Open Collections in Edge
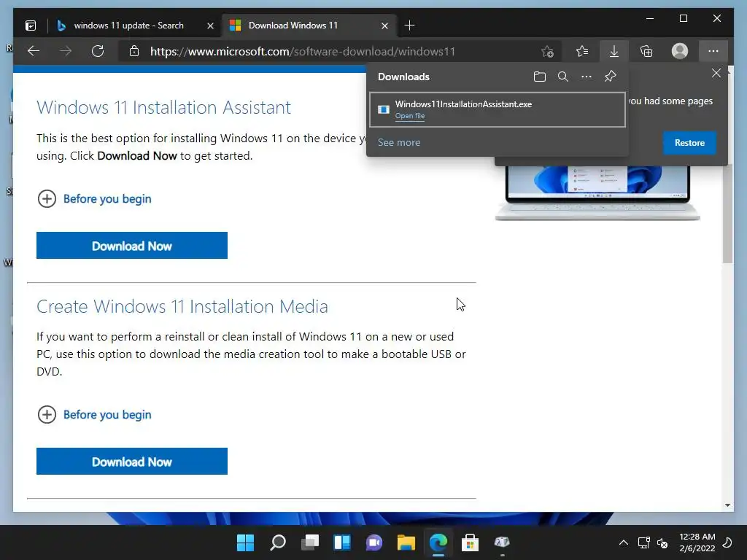Viewport: 747px width, 560px height. tap(646, 51)
